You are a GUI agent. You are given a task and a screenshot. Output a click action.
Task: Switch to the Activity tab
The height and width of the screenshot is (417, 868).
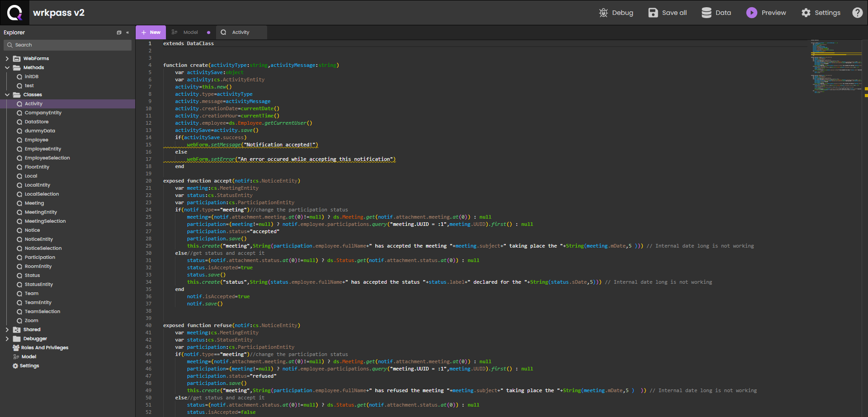[241, 33]
